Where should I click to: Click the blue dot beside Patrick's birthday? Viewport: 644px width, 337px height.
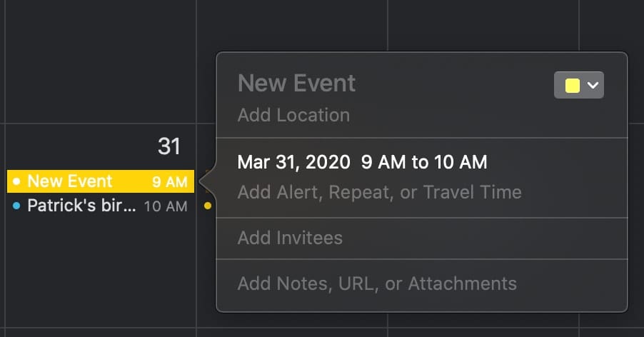coord(16,207)
